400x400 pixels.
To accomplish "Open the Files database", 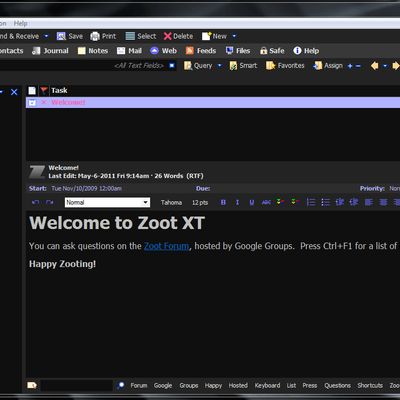I will click(x=238, y=51).
